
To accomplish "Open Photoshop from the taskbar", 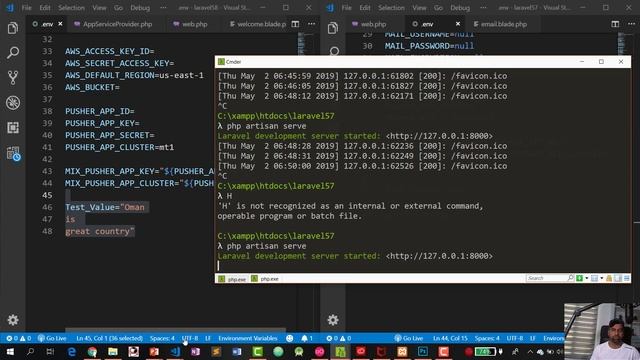I will pyautogui.click(x=422, y=351).
